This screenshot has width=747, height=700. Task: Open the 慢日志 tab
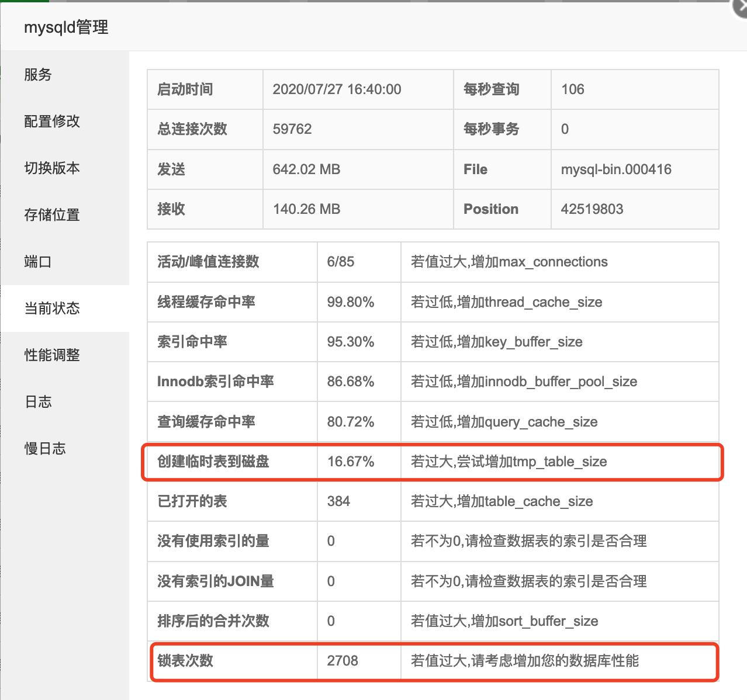click(64, 449)
